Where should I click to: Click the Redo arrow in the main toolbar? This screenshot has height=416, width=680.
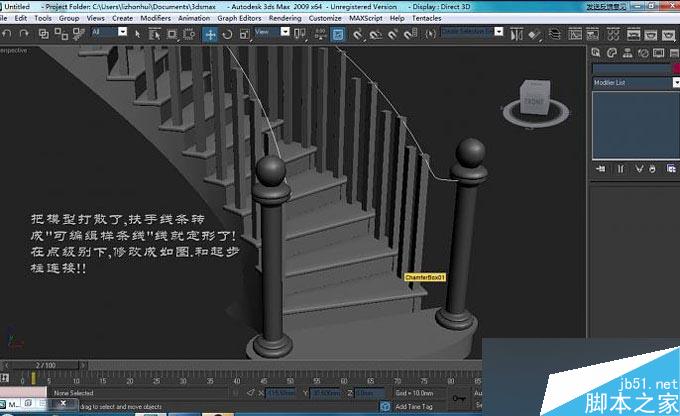pos(24,34)
